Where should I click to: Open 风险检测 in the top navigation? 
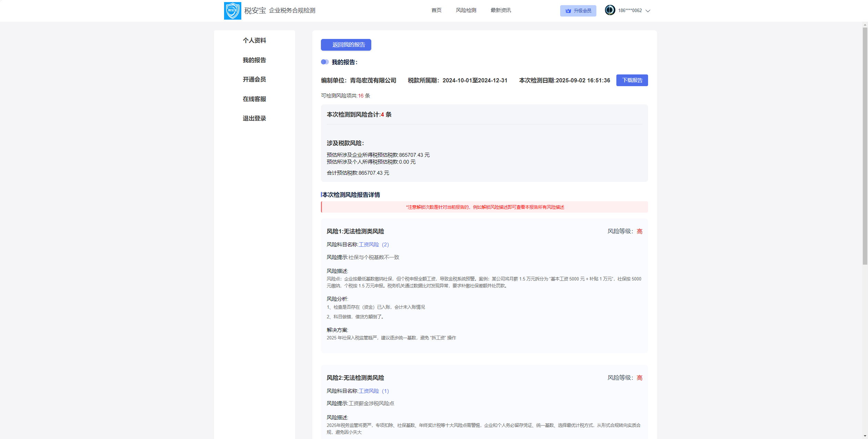466,10
